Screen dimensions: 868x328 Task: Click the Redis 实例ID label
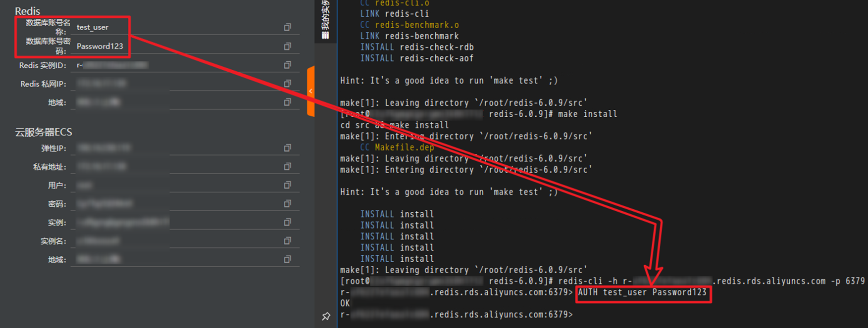point(43,65)
